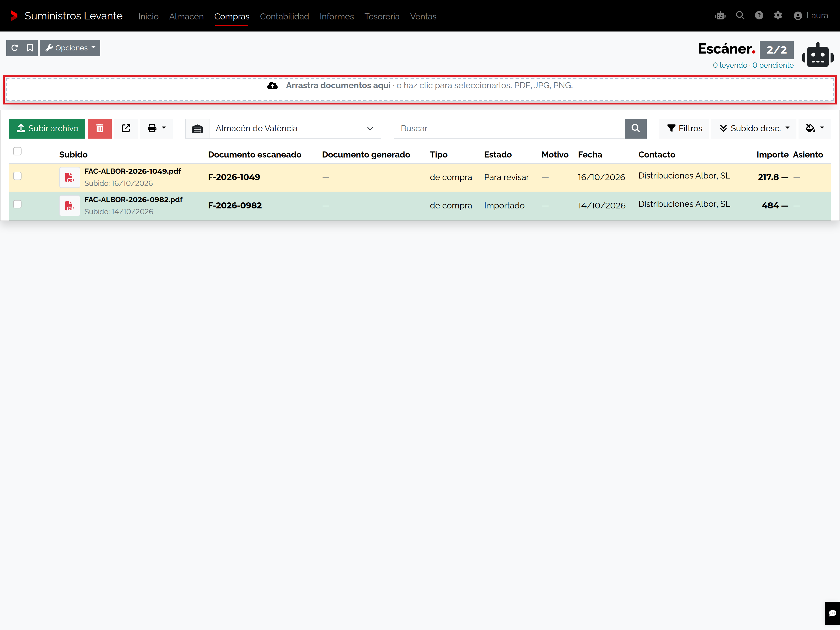Open the paint bucket color dropdown
This screenshot has width=840, height=630.
tap(815, 129)
